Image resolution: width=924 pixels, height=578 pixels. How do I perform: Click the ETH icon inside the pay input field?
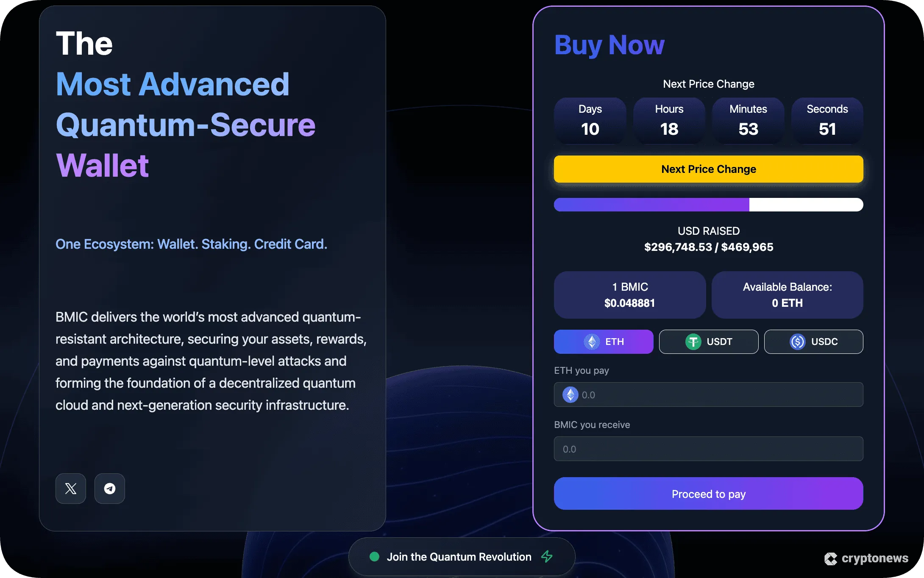tap(570, 395)
